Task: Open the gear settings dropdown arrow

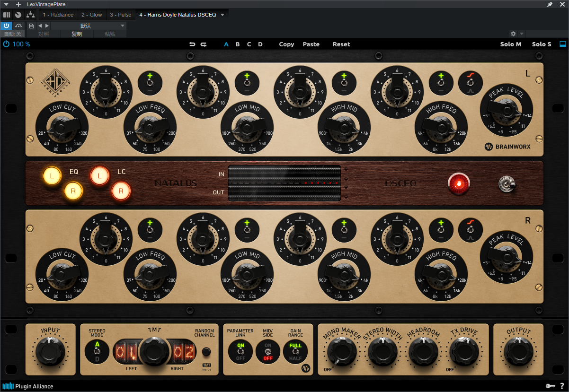Action: (522, 34)
